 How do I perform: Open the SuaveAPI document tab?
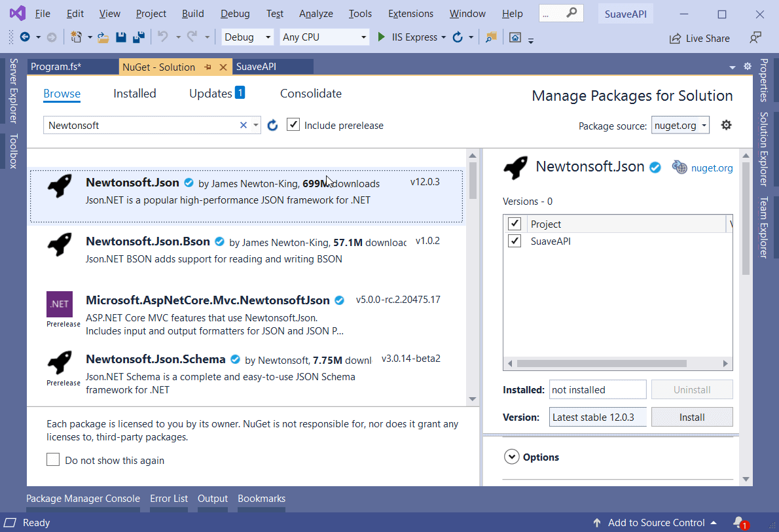(x=273, y=67)
